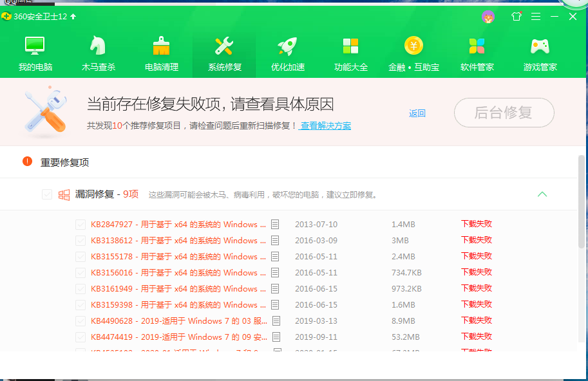Open 游戏管家 gamepad icon

[540, 46]
